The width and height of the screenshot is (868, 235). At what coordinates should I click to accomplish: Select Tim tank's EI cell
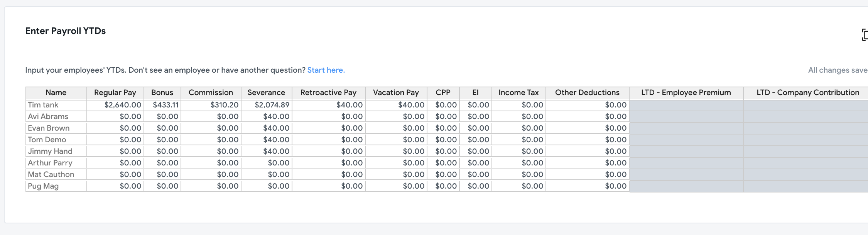coord(476,105)
